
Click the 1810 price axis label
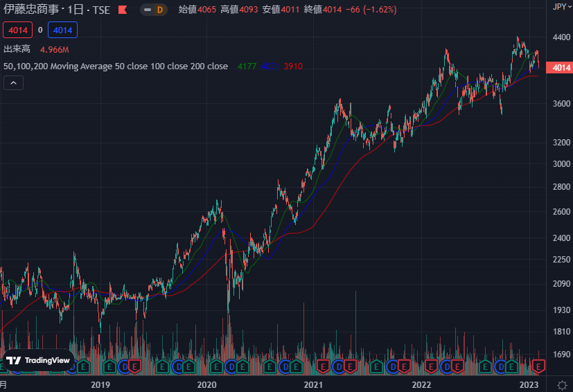(x=561, y=332)
